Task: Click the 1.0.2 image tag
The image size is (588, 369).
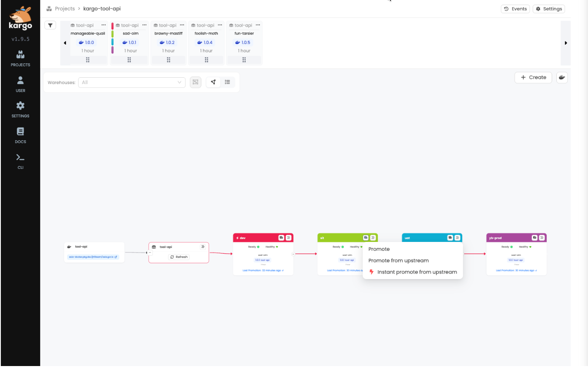Action: coord(167,43)
